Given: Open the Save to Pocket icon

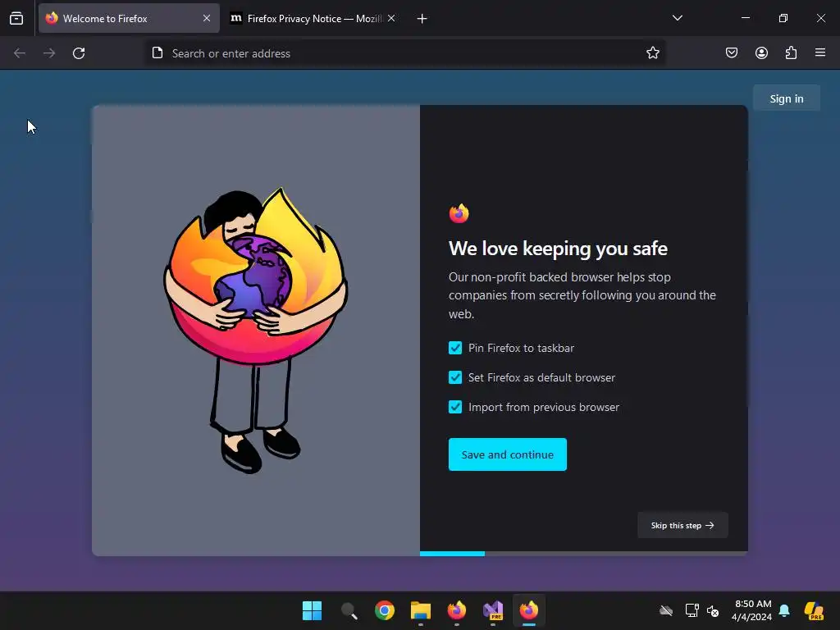Looking at the screenshot, I should pos(732,52).
